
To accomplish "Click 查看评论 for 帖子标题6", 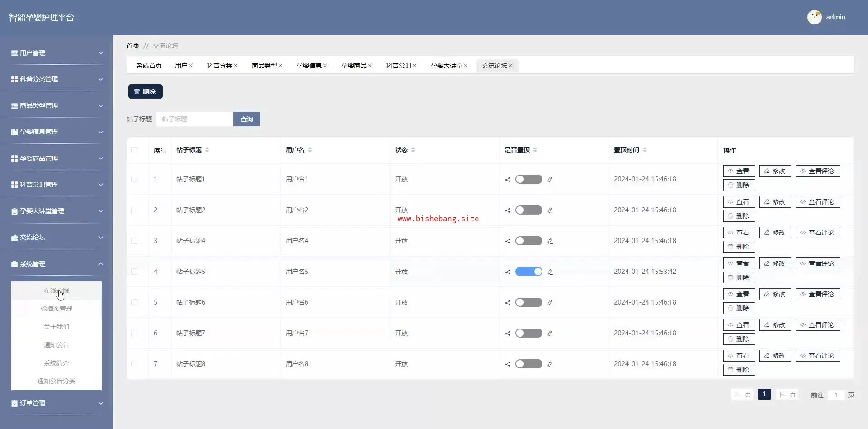I will click(817, 294).
